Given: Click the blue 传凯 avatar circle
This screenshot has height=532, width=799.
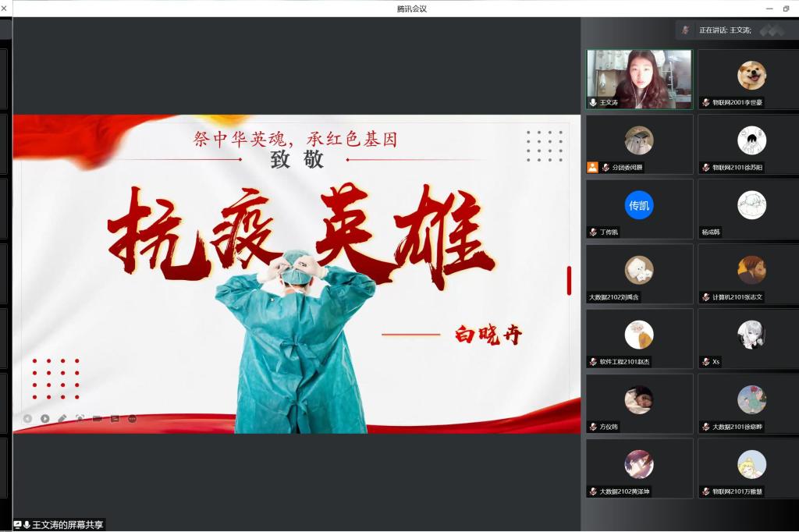Looking at the screenshot, I should 639,206.
